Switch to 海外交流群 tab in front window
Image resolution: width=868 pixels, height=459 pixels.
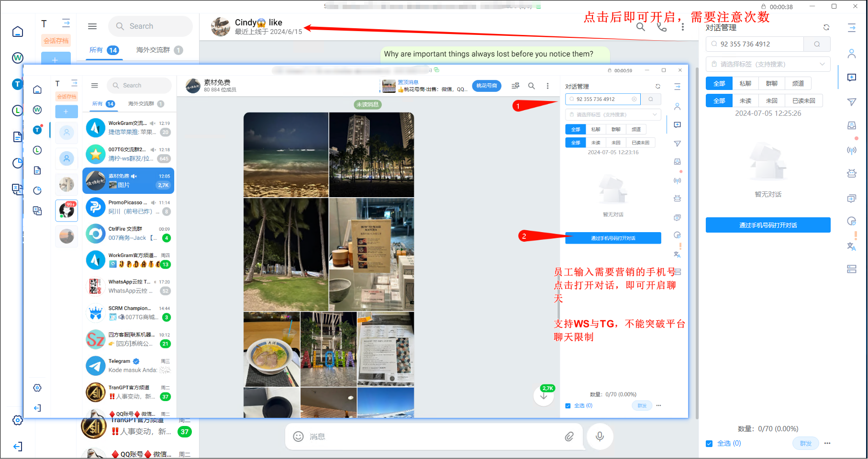146,104
